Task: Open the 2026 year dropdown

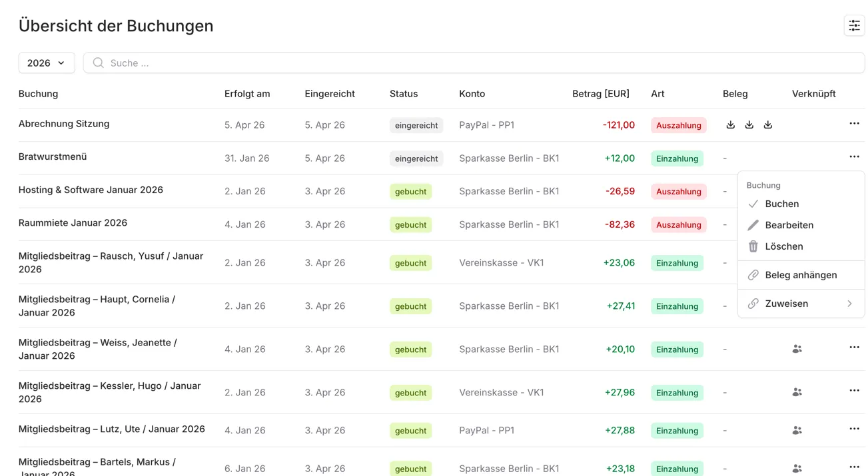Action: tap(46, 63)
